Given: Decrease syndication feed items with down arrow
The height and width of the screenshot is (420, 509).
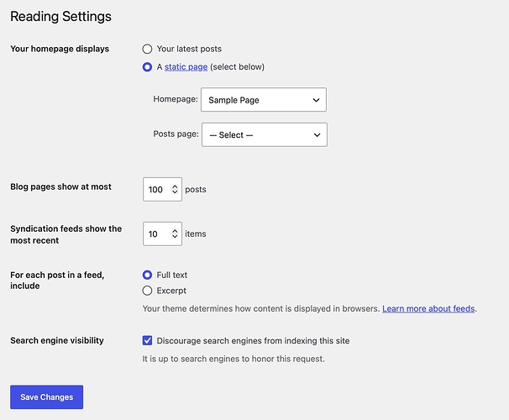Looking at the screenshot, I should coord(175,236).
